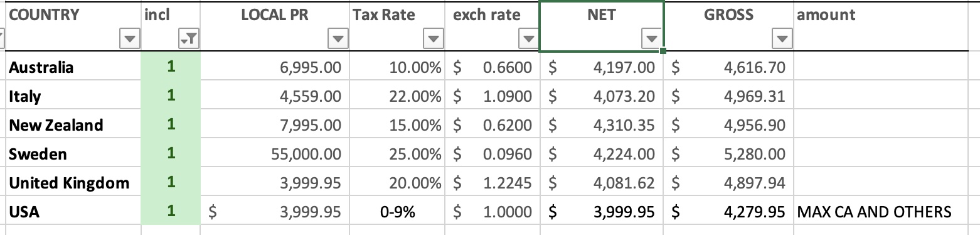Screen dimensions: 980x235
Task: Open the active filter on incl column
Action: click(188, 40)
